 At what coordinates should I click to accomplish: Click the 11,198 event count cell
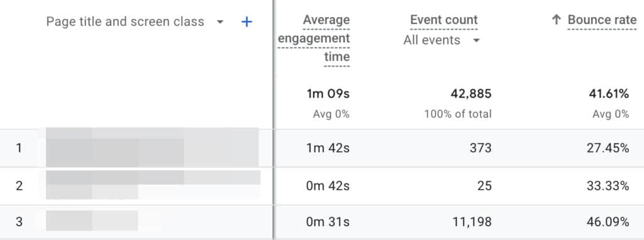tap(472, 222)
